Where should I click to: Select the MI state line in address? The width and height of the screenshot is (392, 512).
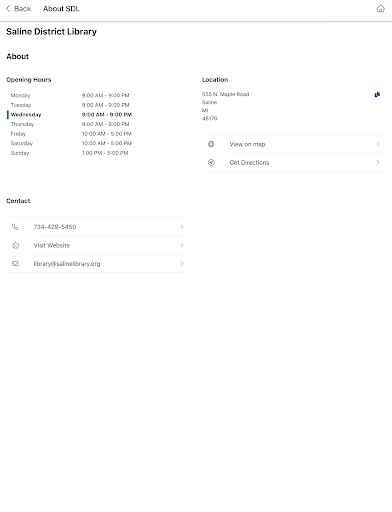pyautogui.click(x=205, y=110)
